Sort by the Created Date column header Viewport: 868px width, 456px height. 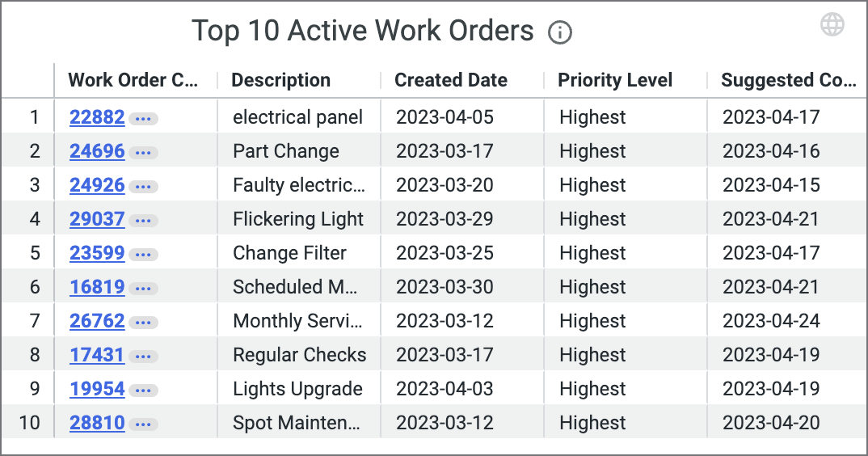451,80
